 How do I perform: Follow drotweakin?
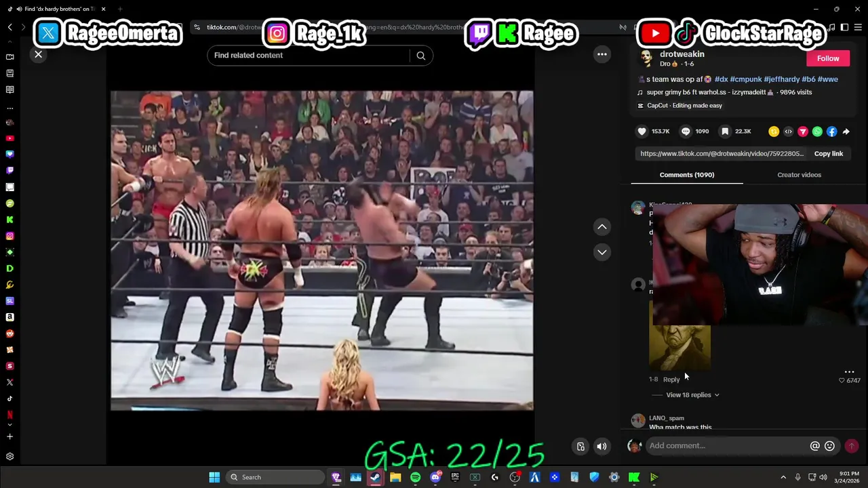828,58
